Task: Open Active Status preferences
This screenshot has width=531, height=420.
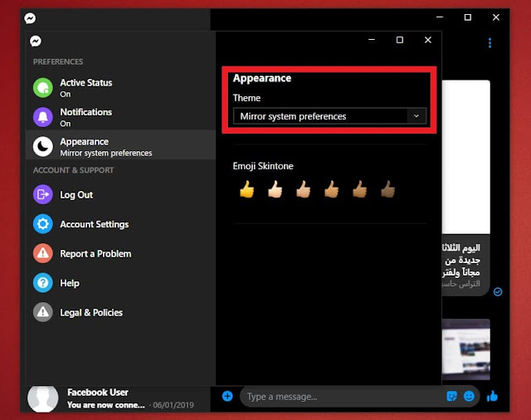Action: (x=120, y=88)
